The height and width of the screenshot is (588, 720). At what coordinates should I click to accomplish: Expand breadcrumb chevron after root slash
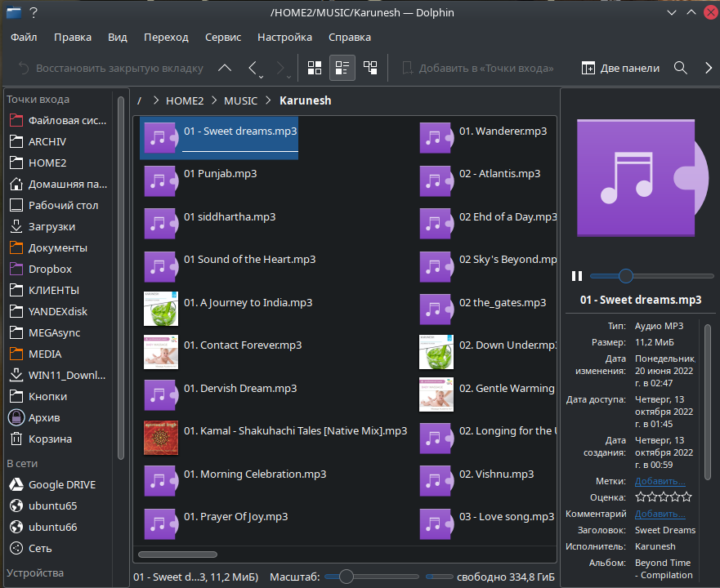[x=156, y=100]
